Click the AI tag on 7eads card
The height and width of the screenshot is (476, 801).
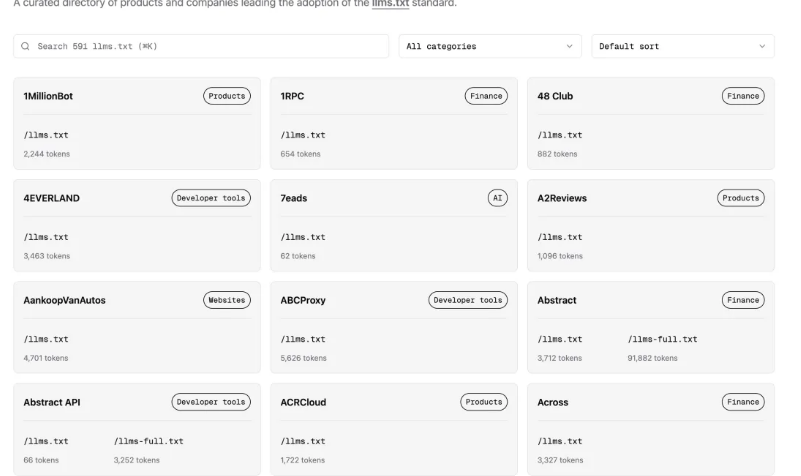click(x=498, y=198)
